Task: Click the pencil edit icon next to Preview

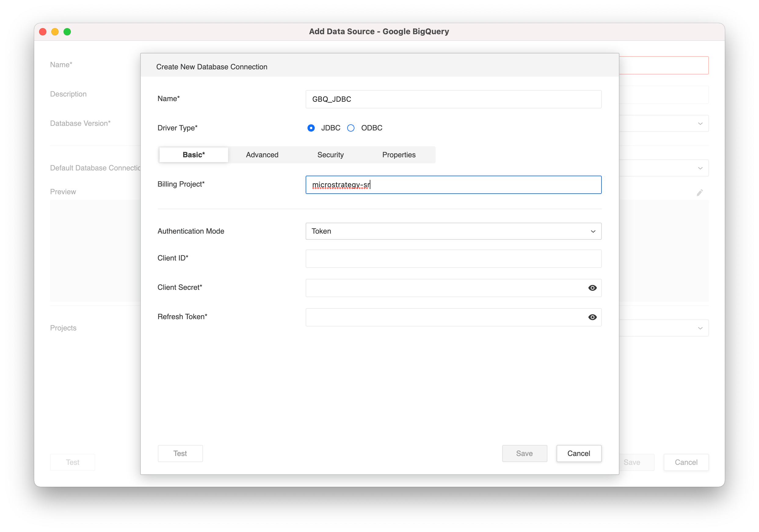Action: (699, 192)
